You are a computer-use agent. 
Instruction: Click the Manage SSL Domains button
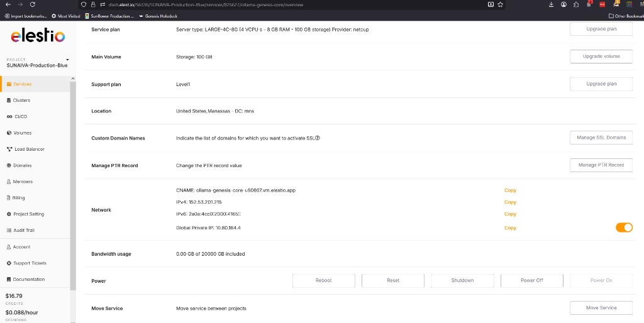[601, 138]
